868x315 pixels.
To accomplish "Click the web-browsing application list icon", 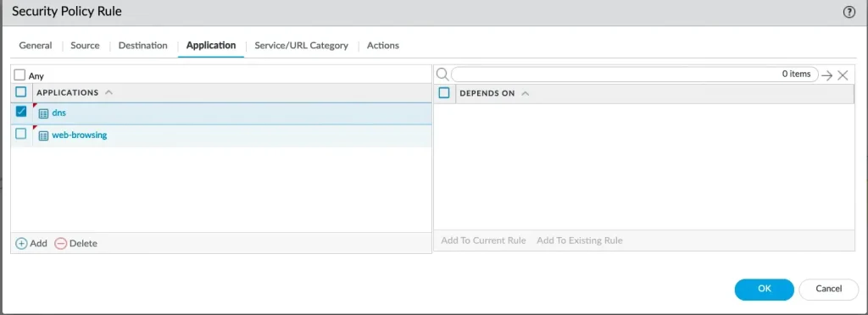I will pyautogui.click(x=44, y=135).
